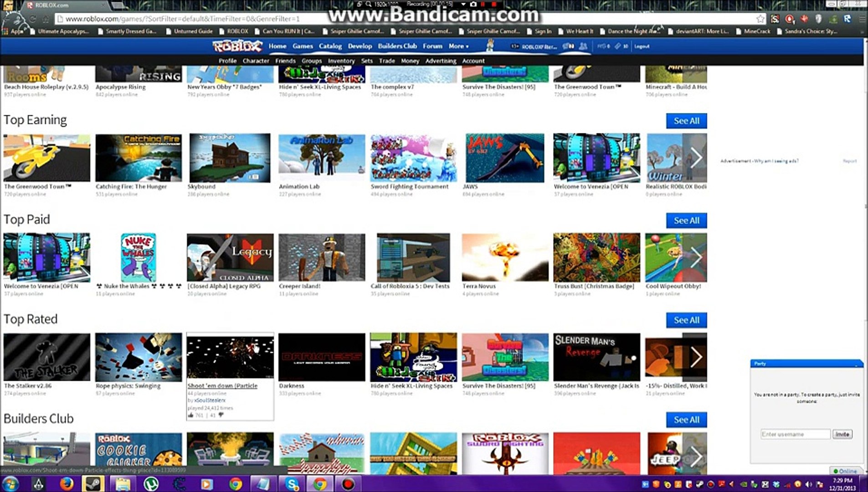Open the File Explorer folder icon
The width and height of the screenshot is (868, 492).
pos(123,483)
